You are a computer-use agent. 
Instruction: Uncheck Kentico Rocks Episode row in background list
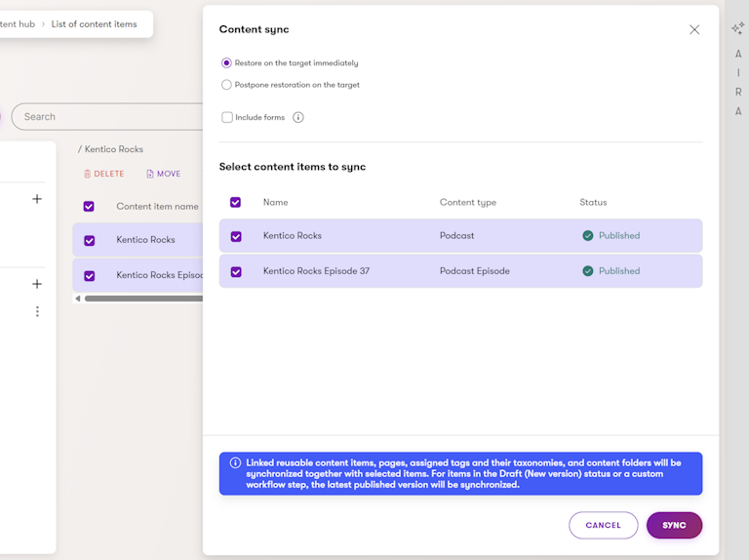(x=90, y=276)
